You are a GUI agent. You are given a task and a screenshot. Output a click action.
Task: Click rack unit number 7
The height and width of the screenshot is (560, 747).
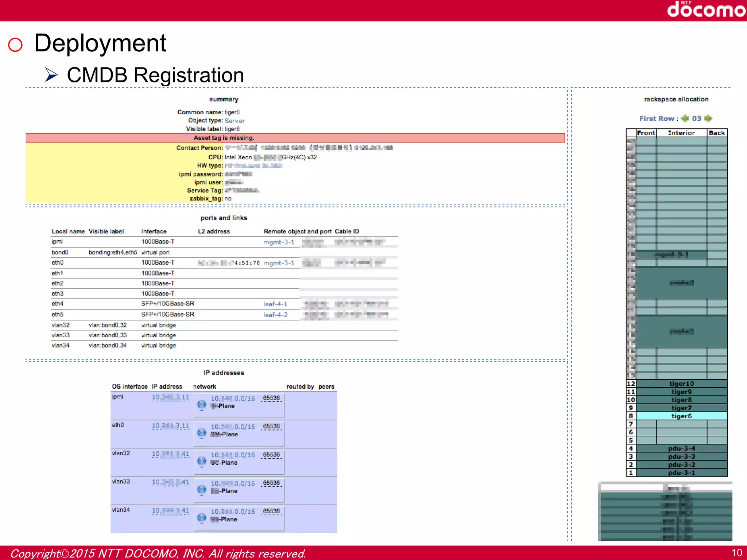[x=631, y=424]
